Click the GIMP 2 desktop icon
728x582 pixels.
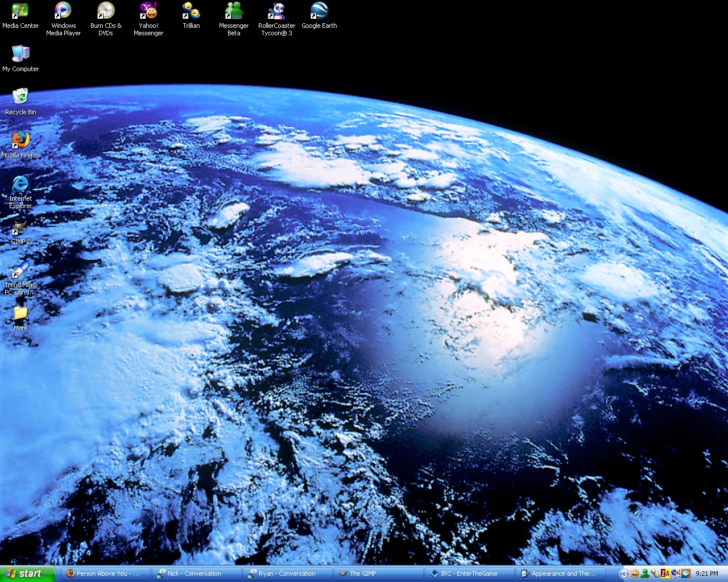[x=20, y=227]
